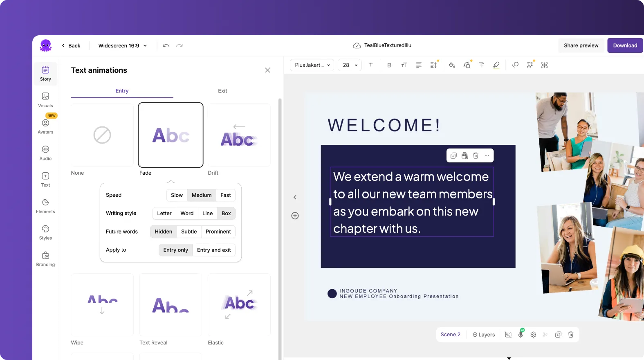Image resolution: width=644 pixels, height=360 pixels.
Task: Toggle bold text formatting
Action: (x=389, y=65)
